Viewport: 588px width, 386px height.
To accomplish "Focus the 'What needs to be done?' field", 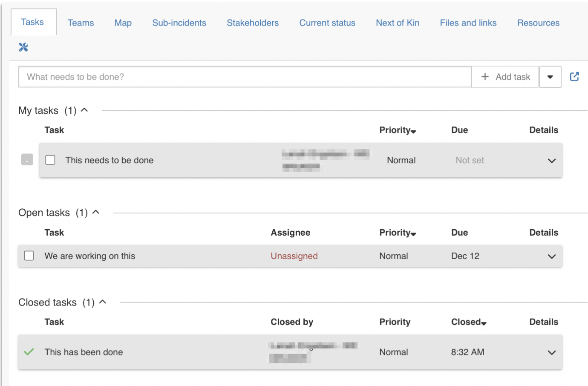I will point(245,77).
